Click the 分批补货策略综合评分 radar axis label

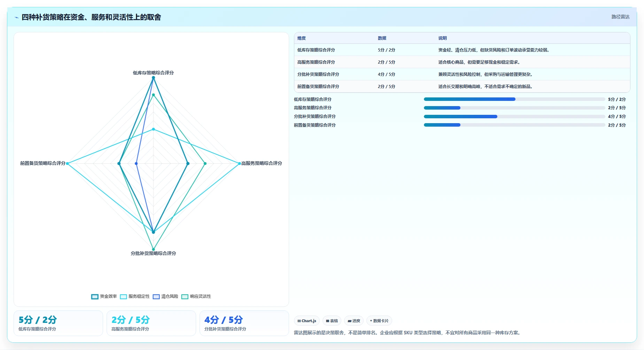coord(153,253)
